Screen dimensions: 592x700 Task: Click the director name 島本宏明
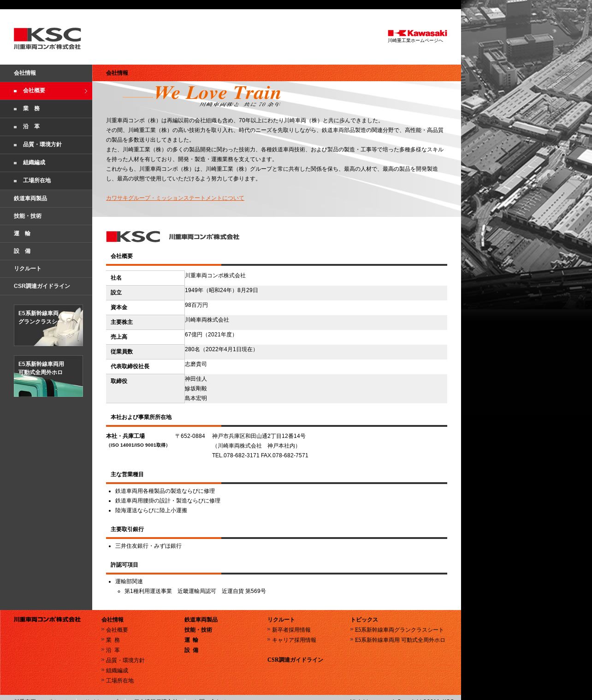coord(196,398)
